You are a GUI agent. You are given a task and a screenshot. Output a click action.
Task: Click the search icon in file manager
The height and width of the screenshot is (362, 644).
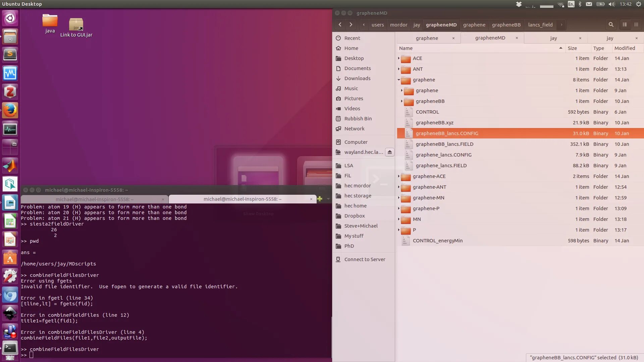(611, 24)
